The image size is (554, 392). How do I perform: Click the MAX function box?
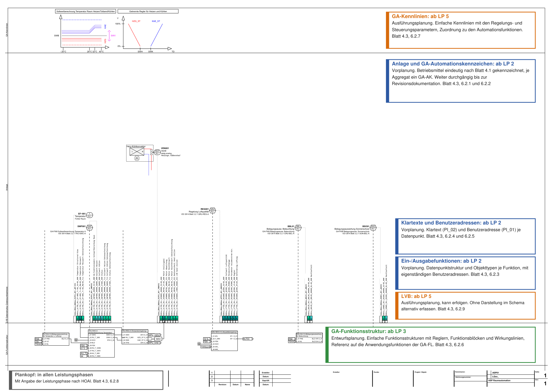(x=158, y=339)
